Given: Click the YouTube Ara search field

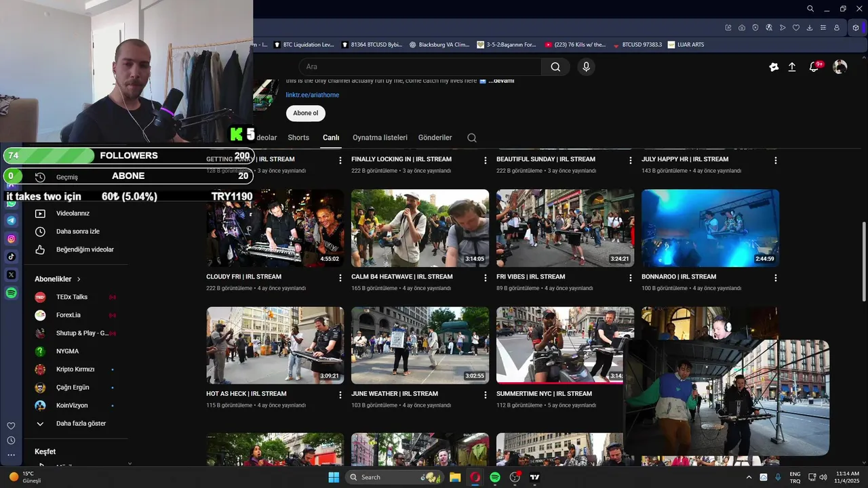Looking at the screenshot, I should pyautogui.click(x=420, y=66).
